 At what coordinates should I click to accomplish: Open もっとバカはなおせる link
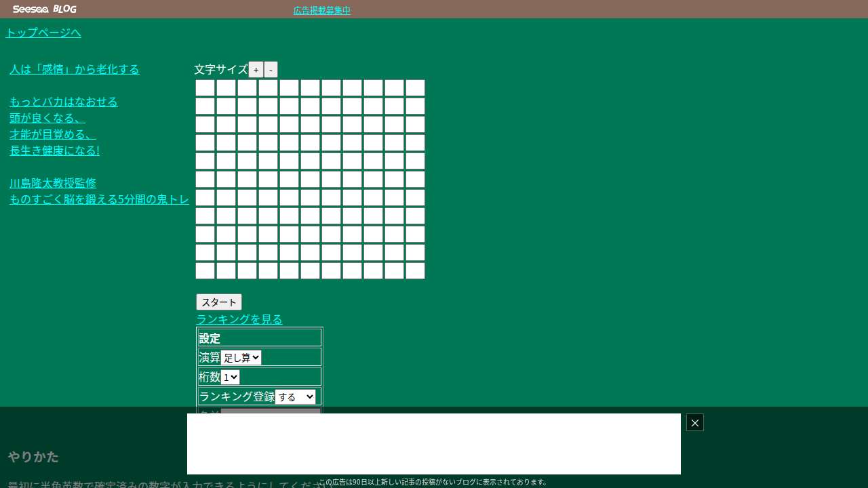pos(64,102)
